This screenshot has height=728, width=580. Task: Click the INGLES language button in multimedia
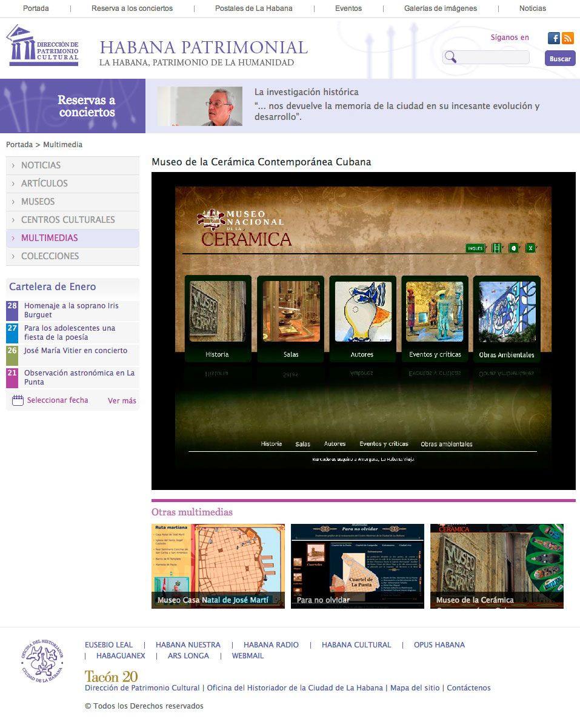[x=476, y=248]
